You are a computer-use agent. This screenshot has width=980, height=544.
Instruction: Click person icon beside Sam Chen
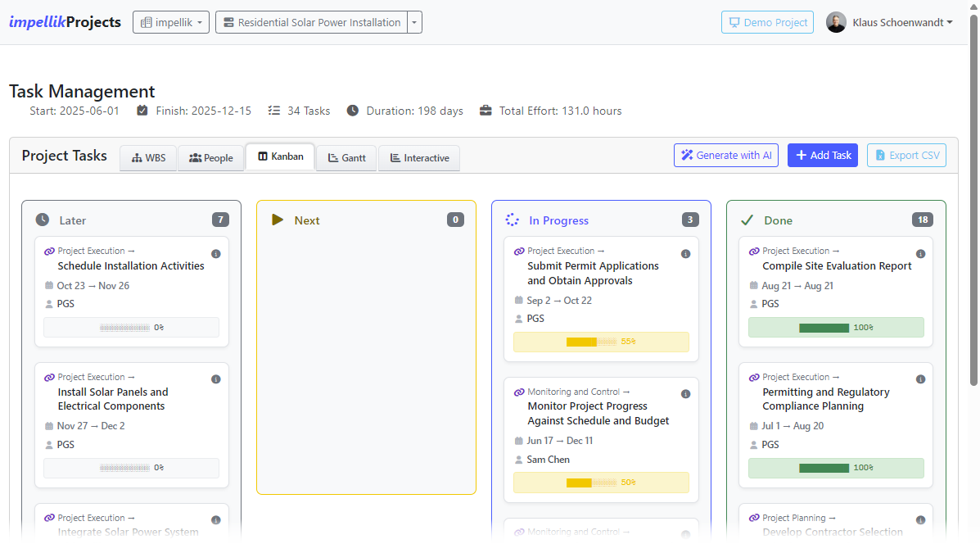click(x=519, y=460)
